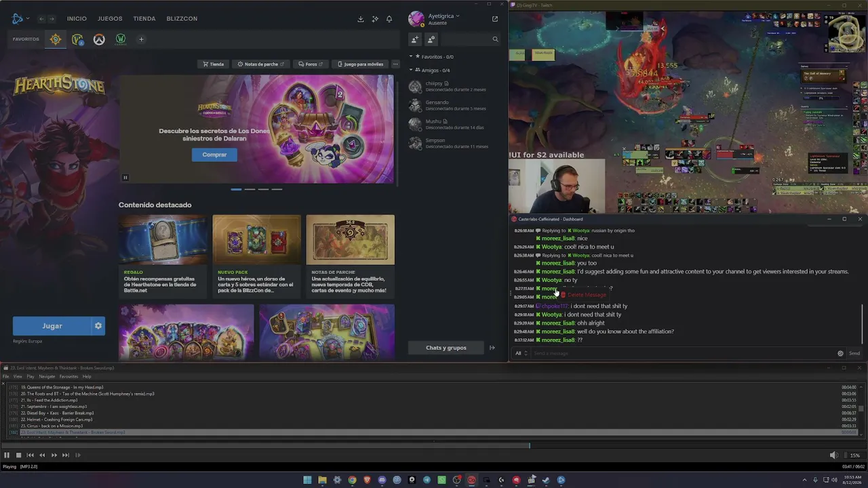The image size is (868, 488).
Task: Click the friends search magnifier icon
Action: point(495,39)
